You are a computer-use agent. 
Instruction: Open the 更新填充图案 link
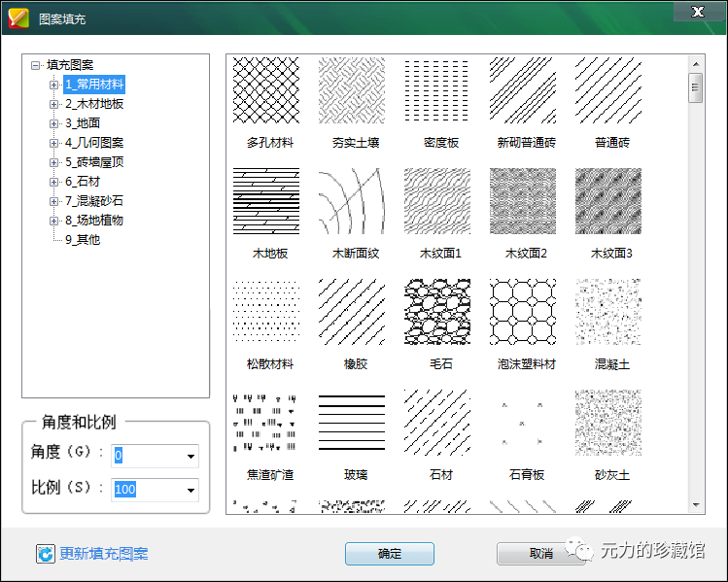(x=104, y=554)
